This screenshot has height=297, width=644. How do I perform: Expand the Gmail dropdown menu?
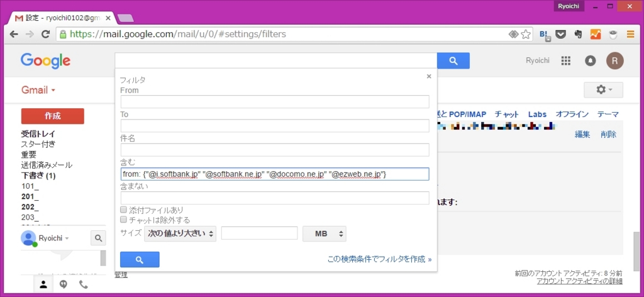tap(38, 90)
